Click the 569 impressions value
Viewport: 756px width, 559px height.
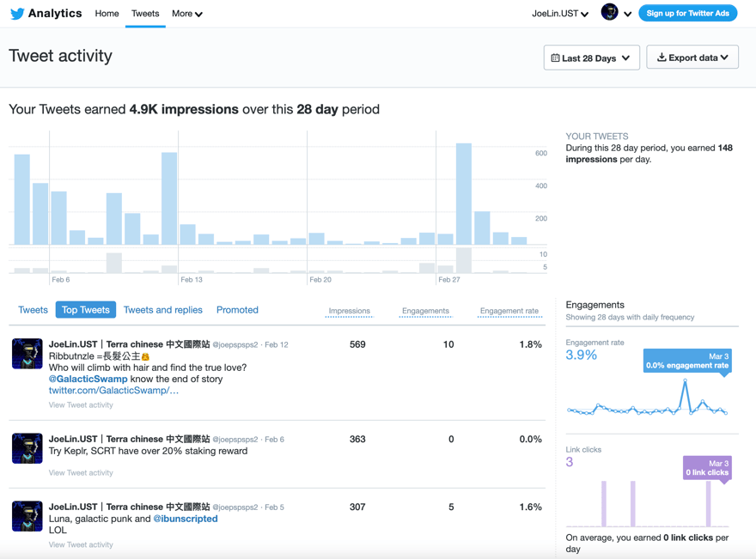pyautogui.click(x=357, y=344)
